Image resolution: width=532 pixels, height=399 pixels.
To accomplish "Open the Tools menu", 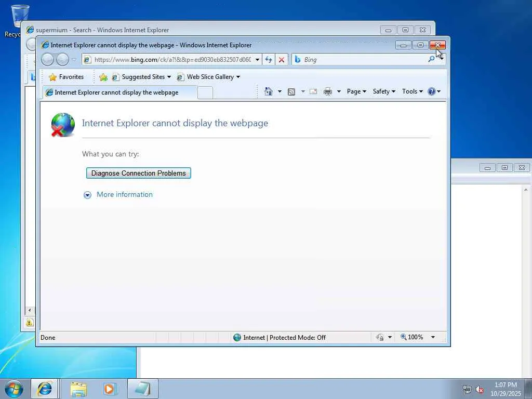I will coord(412,91).
